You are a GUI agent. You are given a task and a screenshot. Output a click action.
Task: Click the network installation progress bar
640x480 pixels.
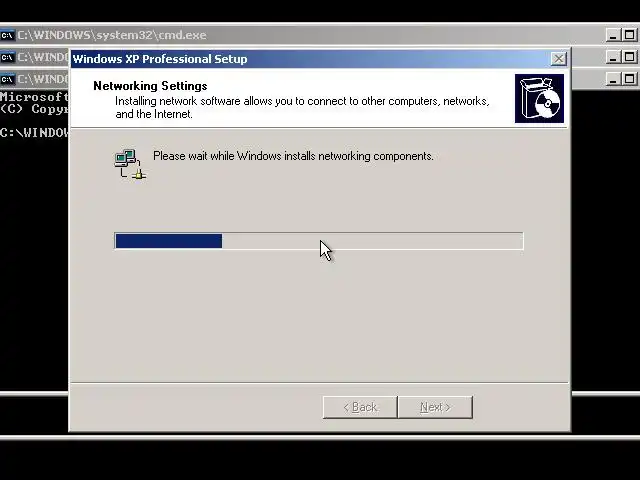pos(319,241)
